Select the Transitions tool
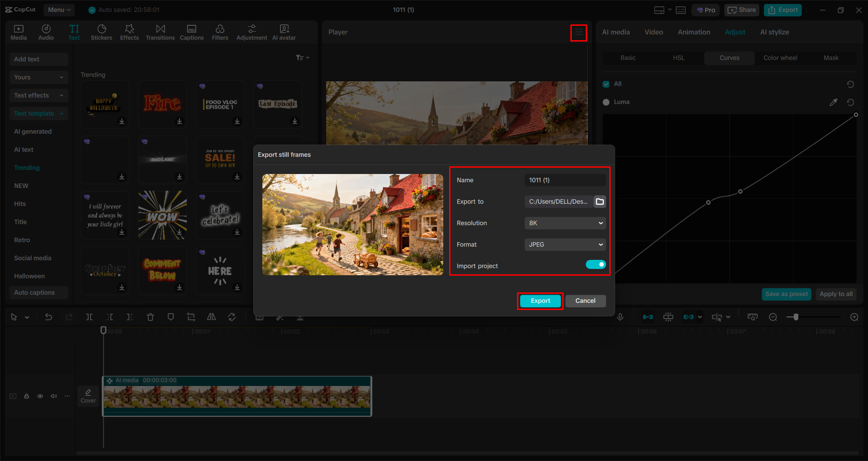This screenshot has width=868, height=461. tap(160, 32)
